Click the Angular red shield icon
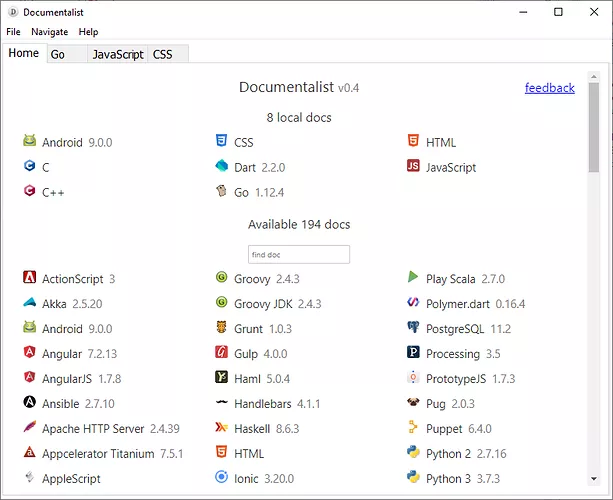 click(x=30, y=353)
